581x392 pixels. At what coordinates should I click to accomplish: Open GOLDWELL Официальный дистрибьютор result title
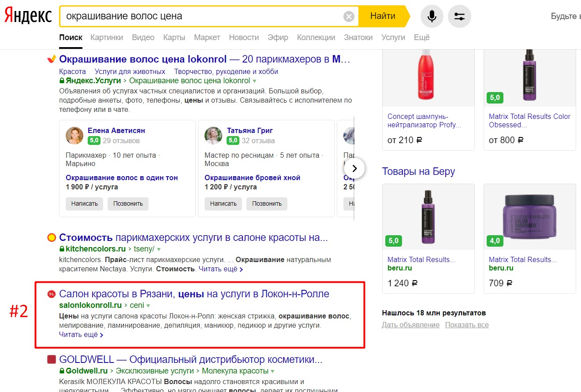[191, 359]
